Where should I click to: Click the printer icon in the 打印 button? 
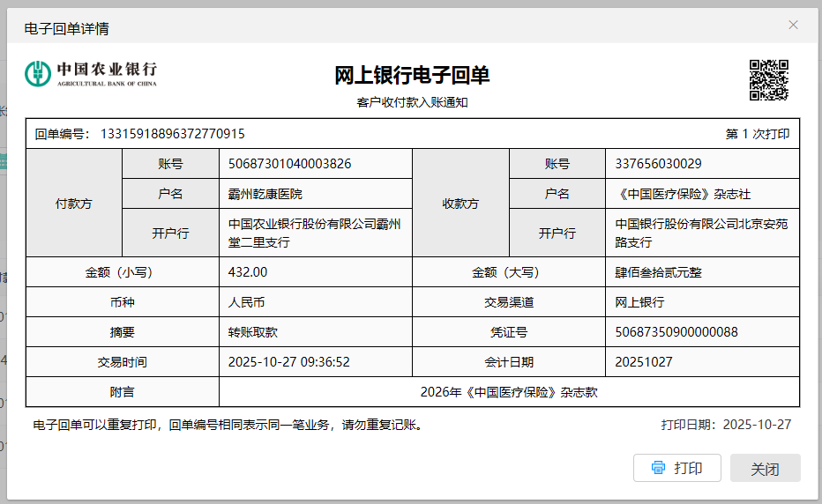(658, 468)
